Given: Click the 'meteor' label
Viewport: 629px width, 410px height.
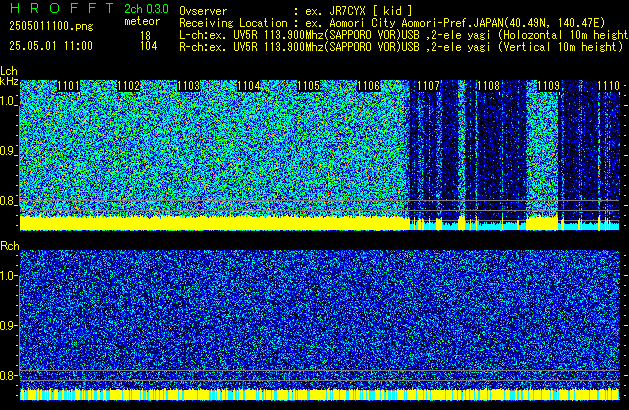Looking at the screenshot, I should coord(142,21).
